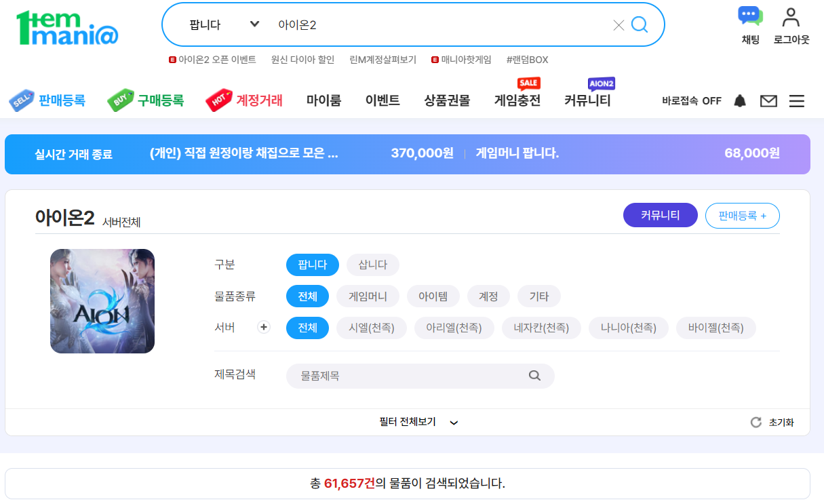Open 계정거래 menu
This screenshot has width=824, height=504.
tap(244, 100)
